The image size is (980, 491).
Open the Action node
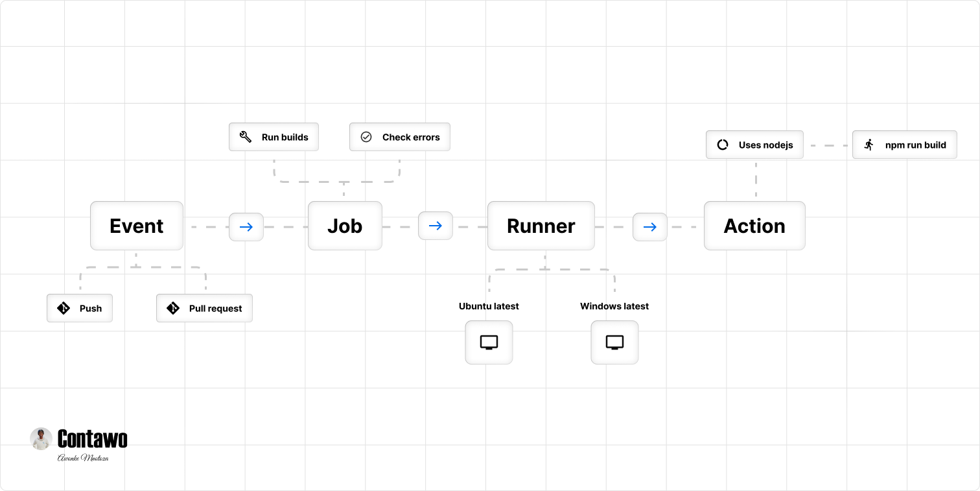(x=754, y=226)
